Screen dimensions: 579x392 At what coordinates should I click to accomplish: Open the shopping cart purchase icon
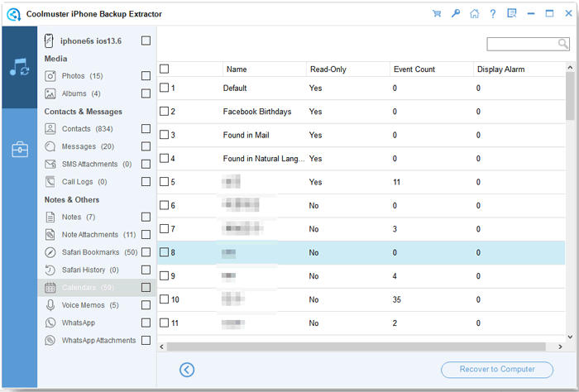(437, 14)
